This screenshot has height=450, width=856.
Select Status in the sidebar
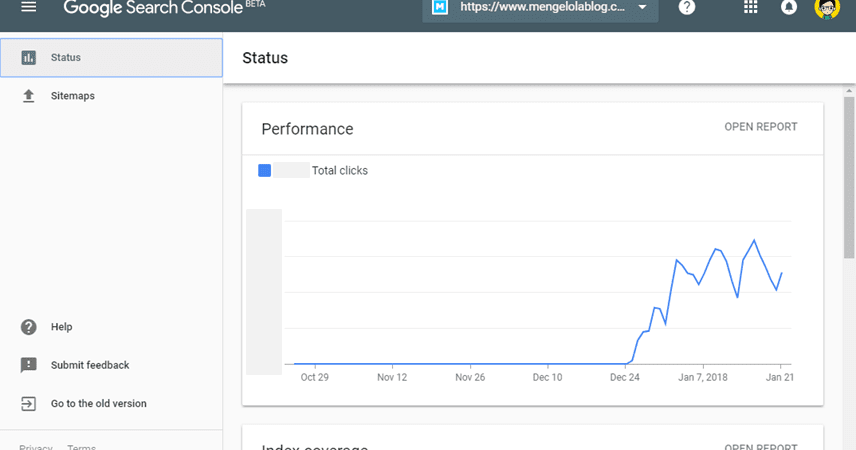coord(66,58)
